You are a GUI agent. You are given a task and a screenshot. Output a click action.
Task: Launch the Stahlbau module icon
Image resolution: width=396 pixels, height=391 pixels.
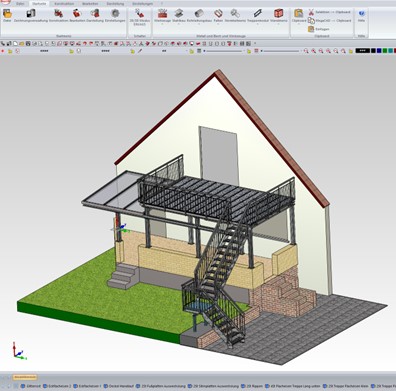179,15
